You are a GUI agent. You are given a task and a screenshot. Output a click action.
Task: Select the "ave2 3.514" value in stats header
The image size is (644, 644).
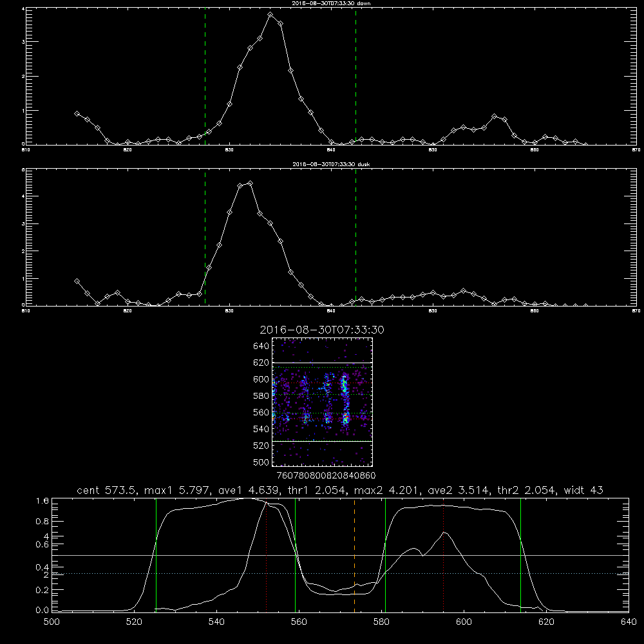tap(458, 490)
